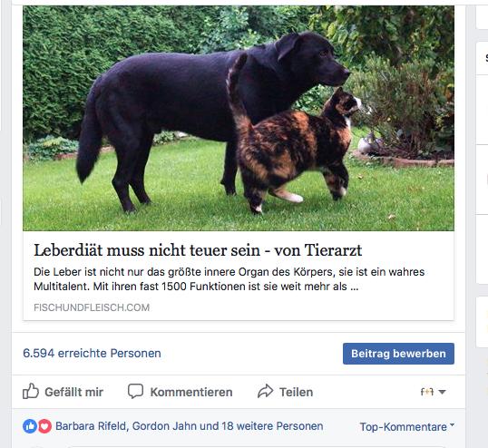Open the 6.594 erreichte Personen stats

(x=92, y=353)
